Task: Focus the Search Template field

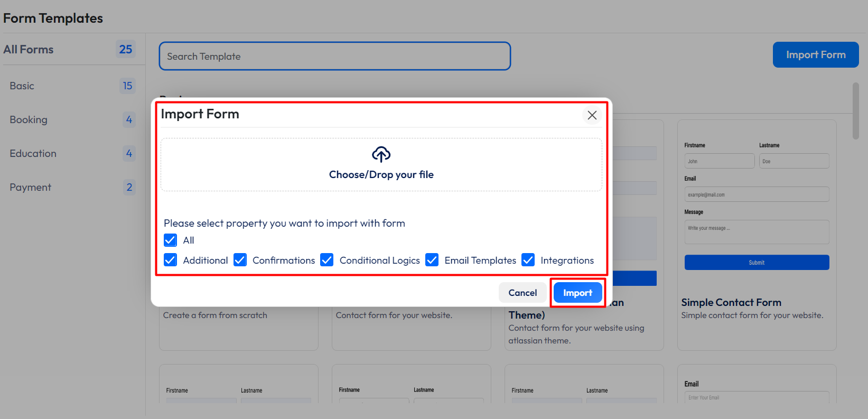Action: [x=334, y=57]
